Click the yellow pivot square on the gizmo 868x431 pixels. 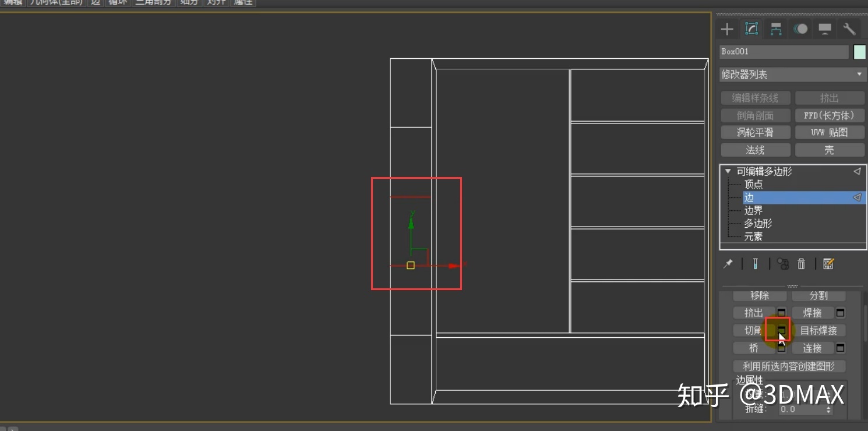click(411, 266)
